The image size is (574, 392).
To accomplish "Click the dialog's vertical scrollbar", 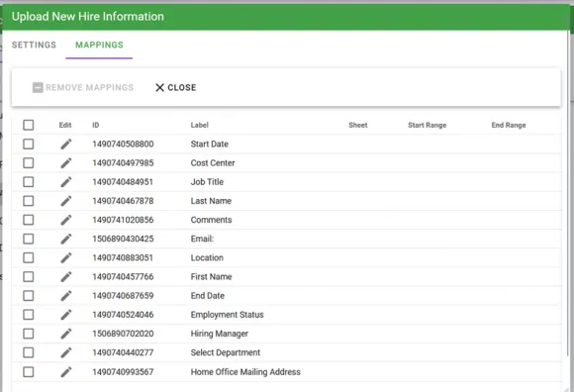I will 570,194.
